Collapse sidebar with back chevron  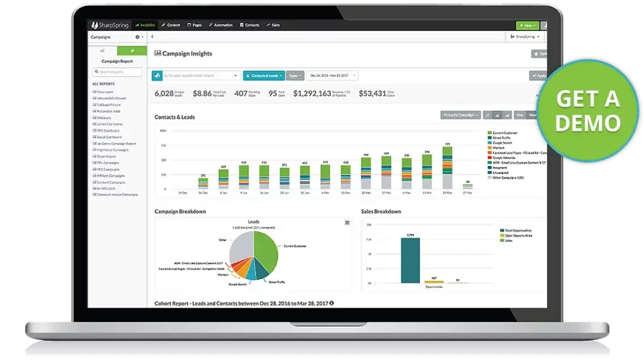pyautogui.click(x=152, y=36)
